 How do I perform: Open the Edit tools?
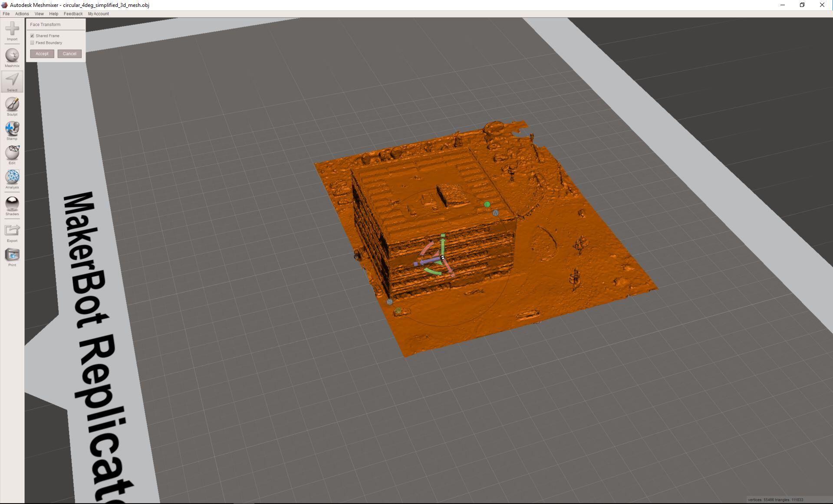[x=12, y=153]
